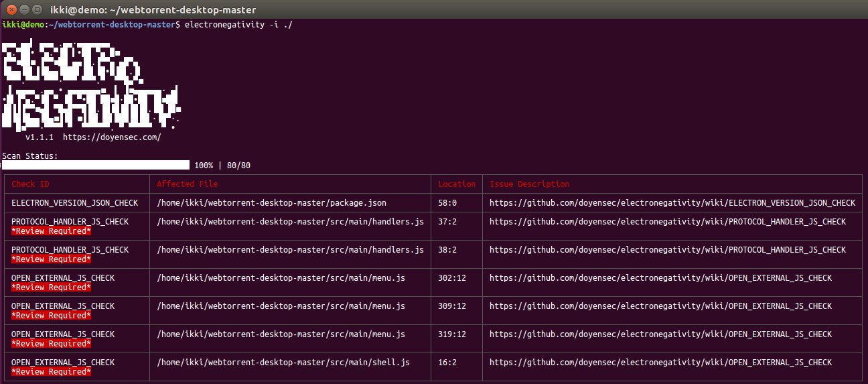868x384 pixels.
Task: Open the wiki link for location 38:2
Action: tap(667, 250)
